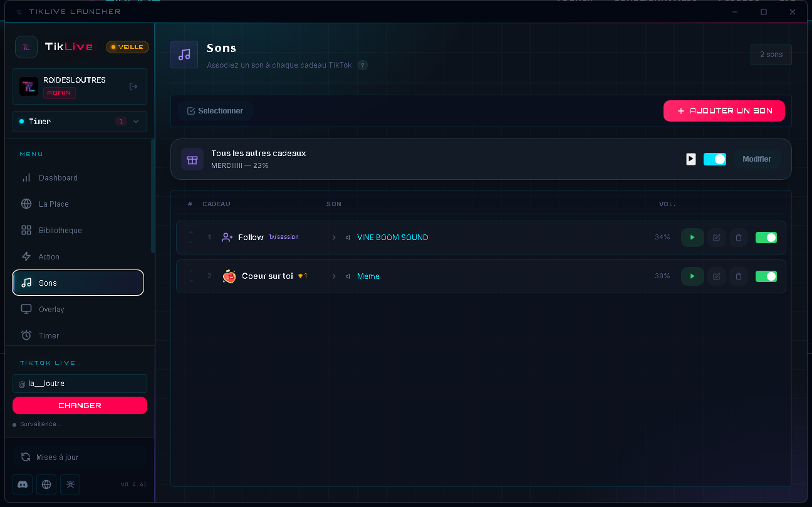The height and width of the screenshot is (507, 812).
Task: Click the red 1 badge on Timer dropdown
Action: [x=121, y=122]
